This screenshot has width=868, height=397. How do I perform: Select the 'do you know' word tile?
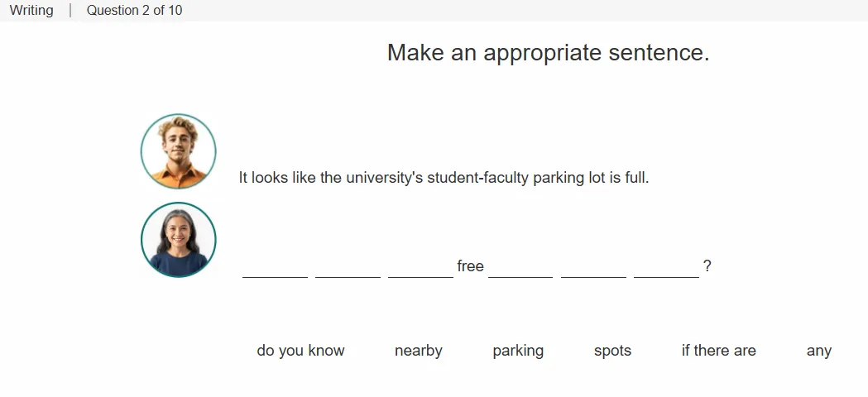300,351
